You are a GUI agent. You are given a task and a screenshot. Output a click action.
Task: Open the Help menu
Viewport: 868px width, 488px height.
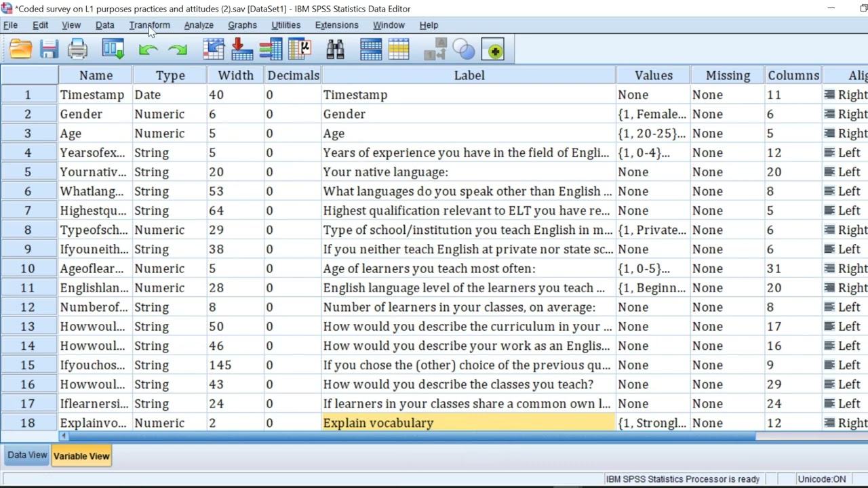tap(429, 25)
